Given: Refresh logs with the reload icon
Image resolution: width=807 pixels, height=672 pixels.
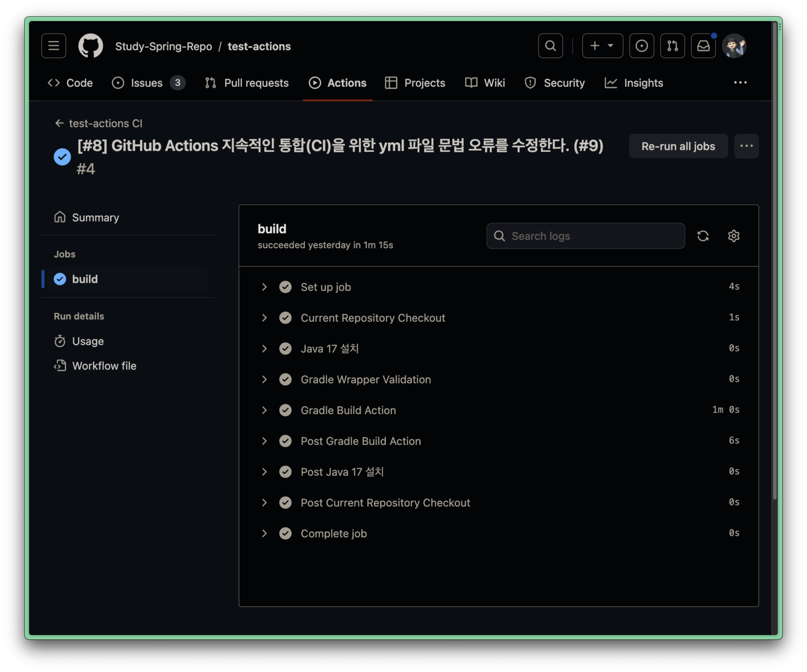Looking at the screenshot, I should coord(703,236).
